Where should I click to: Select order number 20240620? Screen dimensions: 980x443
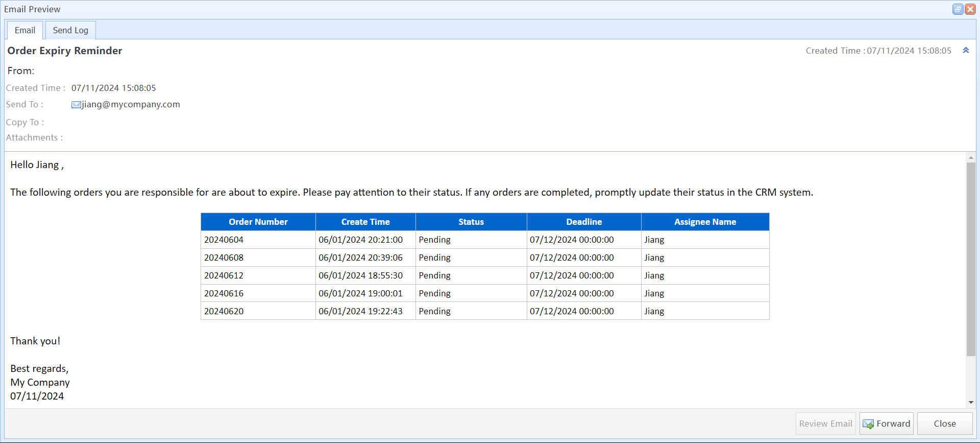click(224, 311)
